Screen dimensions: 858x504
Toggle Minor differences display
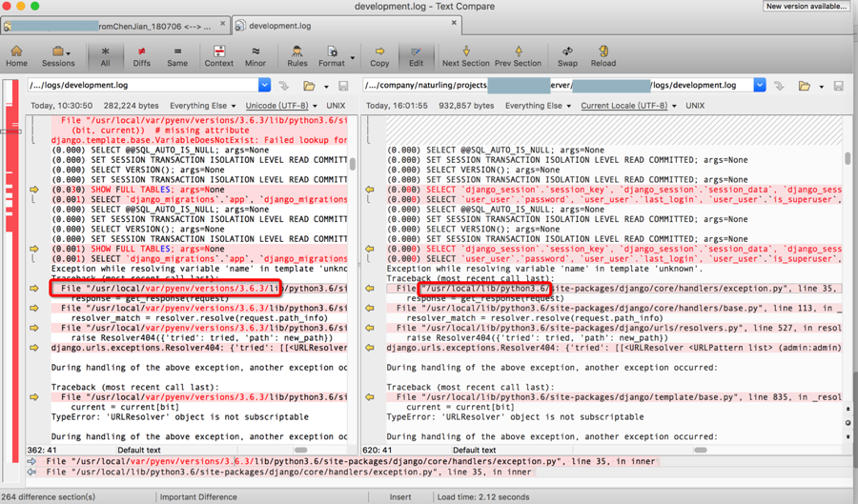point(255,55)
